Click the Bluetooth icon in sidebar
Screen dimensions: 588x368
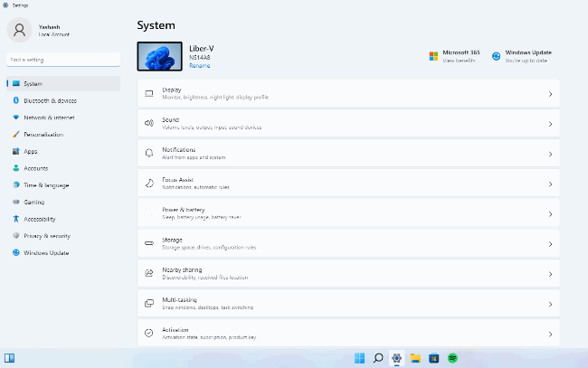pyautogui.click(x=15, y=100)
